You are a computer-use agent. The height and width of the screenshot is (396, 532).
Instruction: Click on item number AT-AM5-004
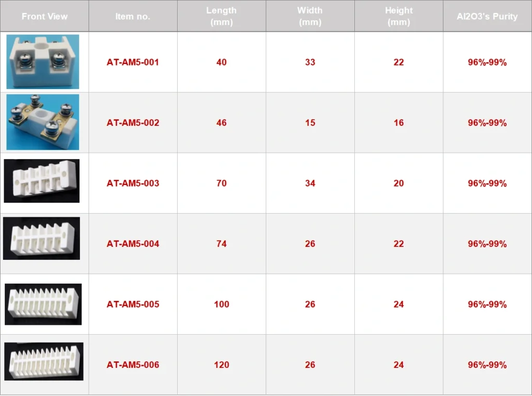coord(133,244)
